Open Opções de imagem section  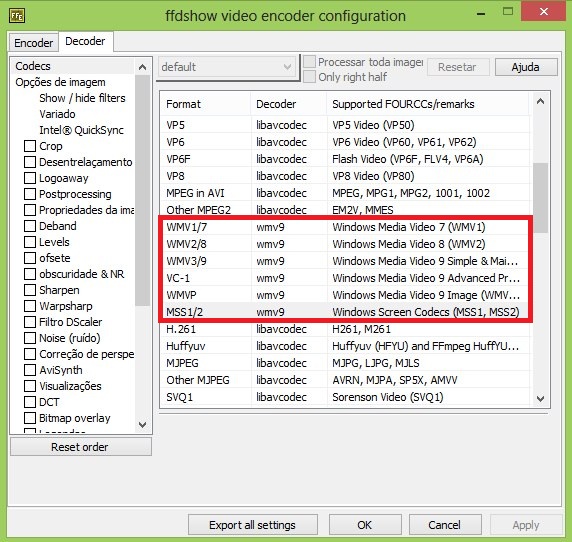pyautogui.click(x=60, y=82)
